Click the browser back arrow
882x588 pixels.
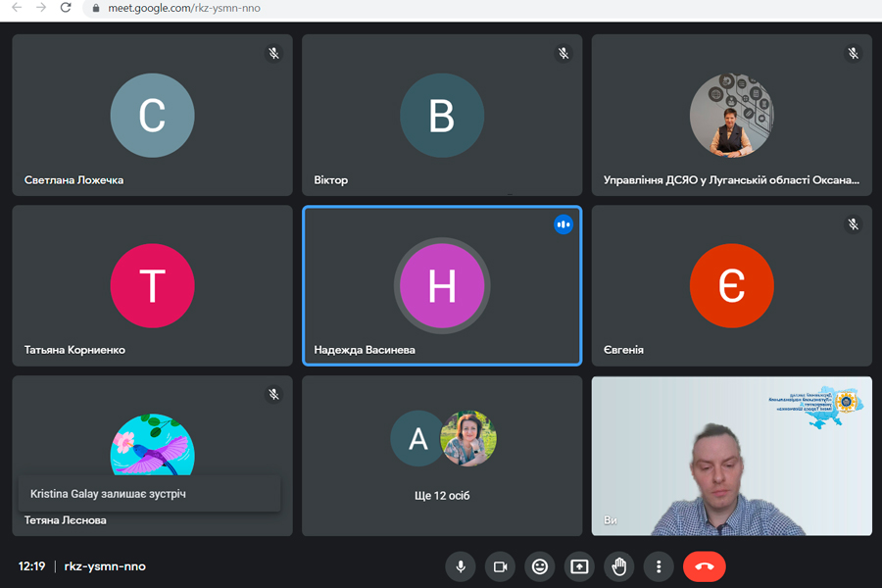coord(17,8)
